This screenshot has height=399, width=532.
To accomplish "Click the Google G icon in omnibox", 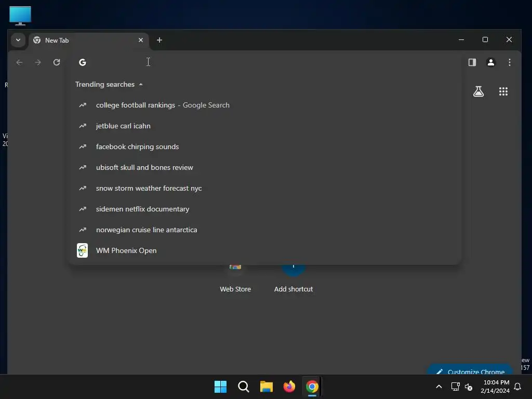I will click(83, 62).
